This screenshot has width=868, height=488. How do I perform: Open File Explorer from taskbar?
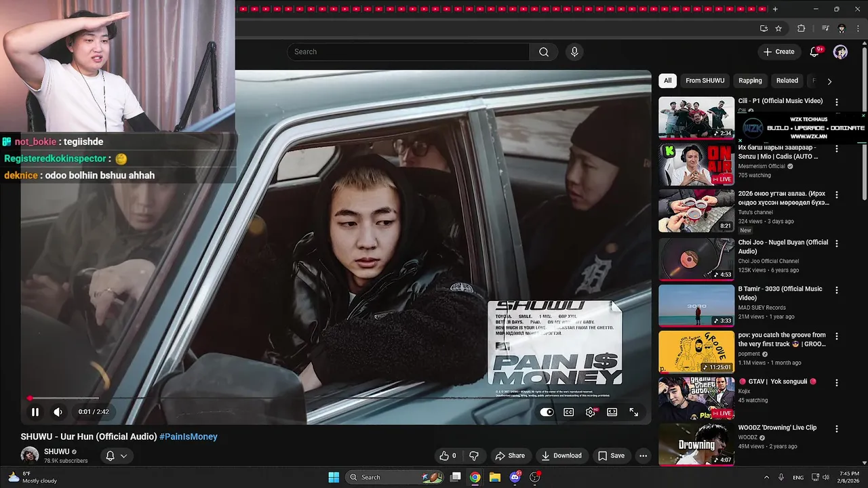495,477
